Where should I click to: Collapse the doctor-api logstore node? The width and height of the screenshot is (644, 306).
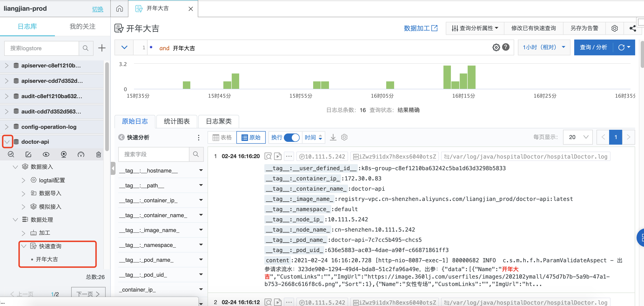tap(7, 142)
